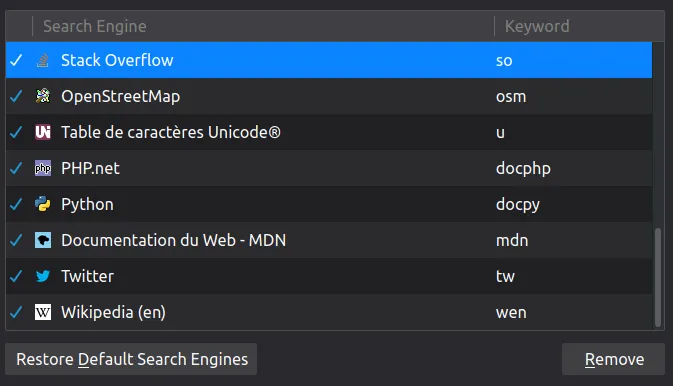
Task: Click Restore Default Search Engines button
Action: pyautogui.click(x=131, y=359)
